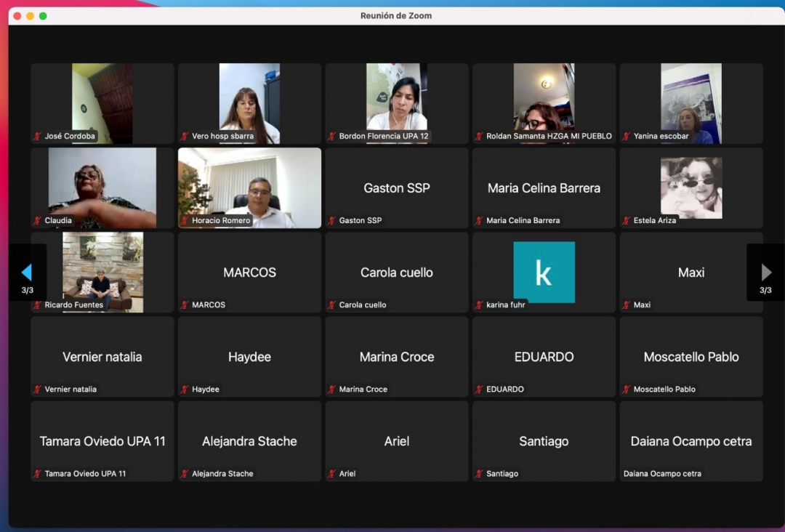The width and height of the screenshot is (785, 532).
Task: Click muted mic icon on Moscatello Pablo
Action: click(x=627, y=390)
